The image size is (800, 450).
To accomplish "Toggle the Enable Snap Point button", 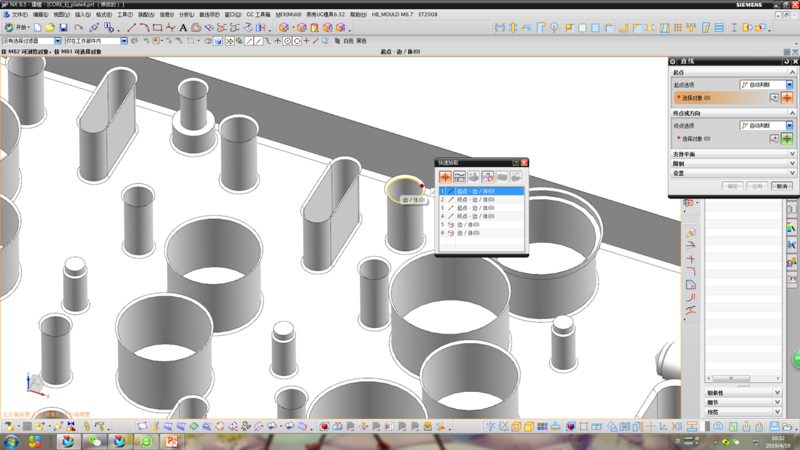I will tap(230, 41).
